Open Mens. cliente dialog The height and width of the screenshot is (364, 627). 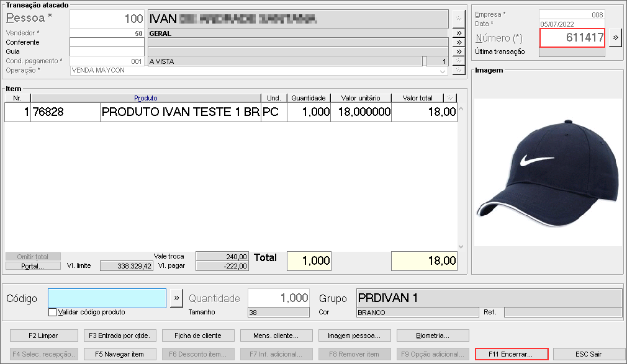(276, 335)
